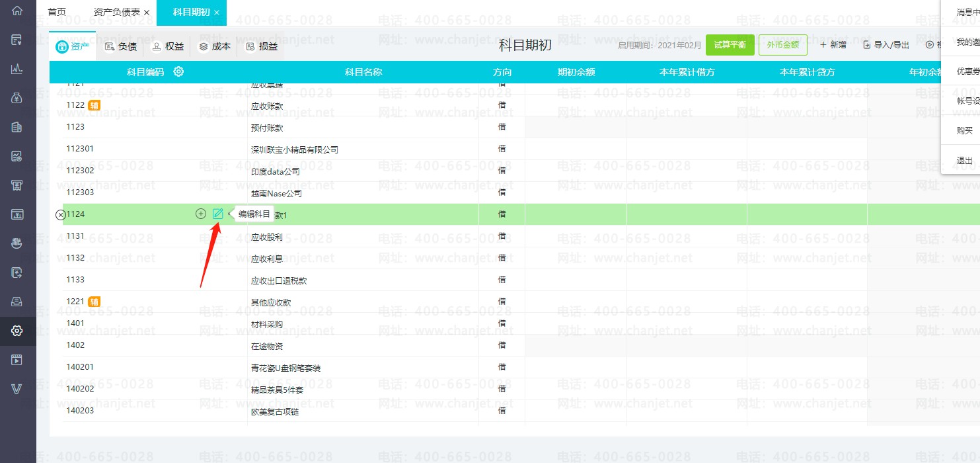Open the 导入/导出 import-export button
The width and height of the screenshot is (980, 463).
coord(886,45)
